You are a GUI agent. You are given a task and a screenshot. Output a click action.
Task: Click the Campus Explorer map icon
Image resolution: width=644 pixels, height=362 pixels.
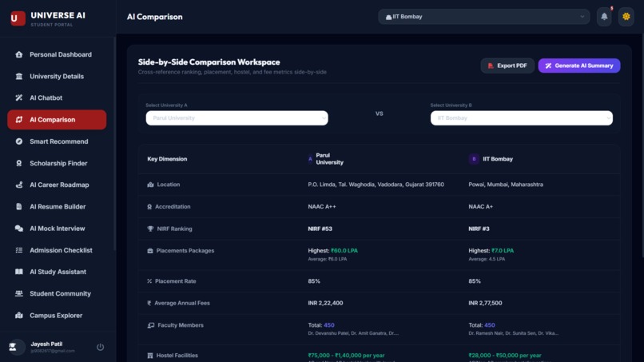pos(19,315)
